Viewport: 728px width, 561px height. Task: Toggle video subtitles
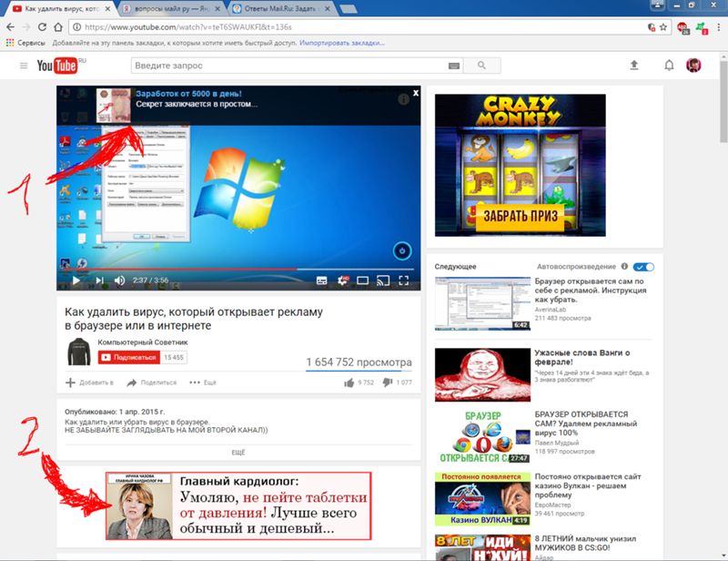point(321,280)
